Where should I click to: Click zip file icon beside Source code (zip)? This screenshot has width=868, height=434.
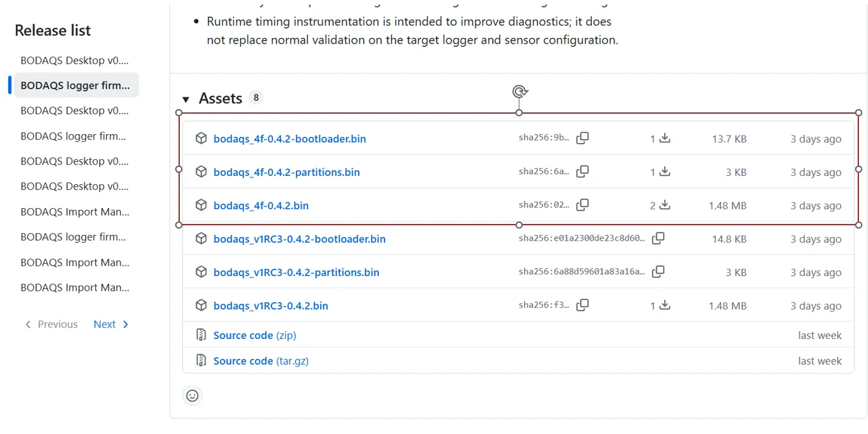click(201, 334)
